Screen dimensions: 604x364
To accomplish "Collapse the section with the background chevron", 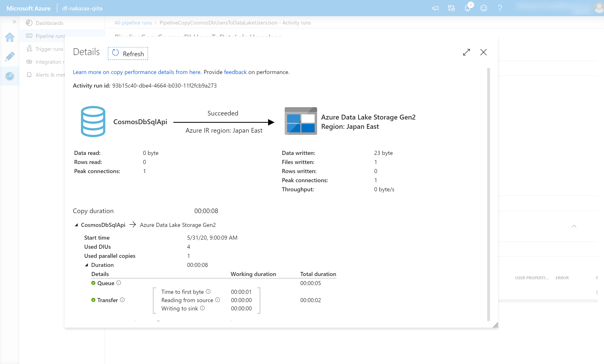I will [x=574, y=226].
